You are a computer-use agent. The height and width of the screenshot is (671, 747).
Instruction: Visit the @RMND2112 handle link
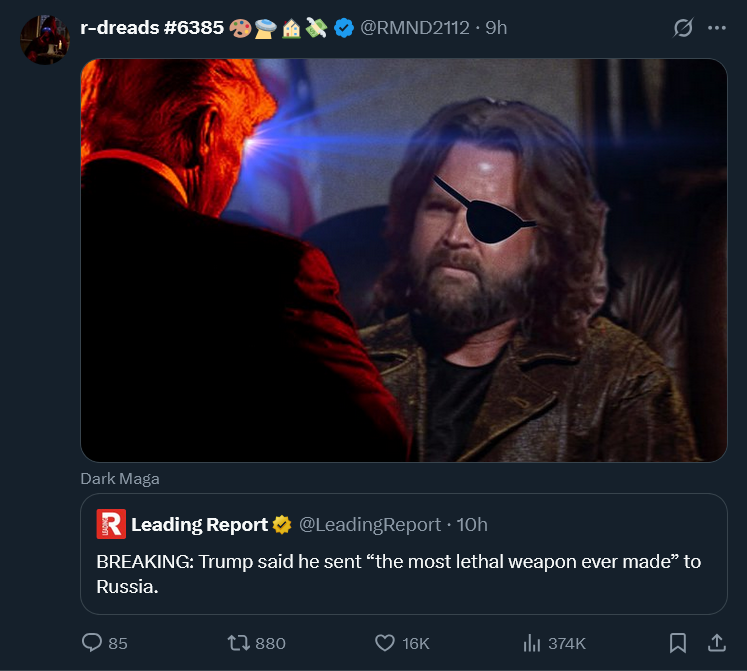pos(414,28)
